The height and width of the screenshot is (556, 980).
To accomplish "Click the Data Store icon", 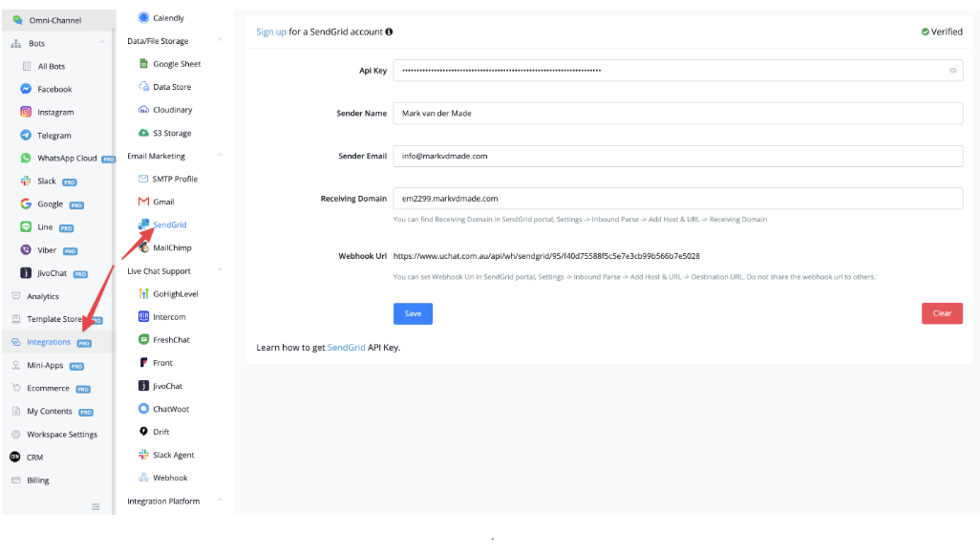I will click(143, 86).
